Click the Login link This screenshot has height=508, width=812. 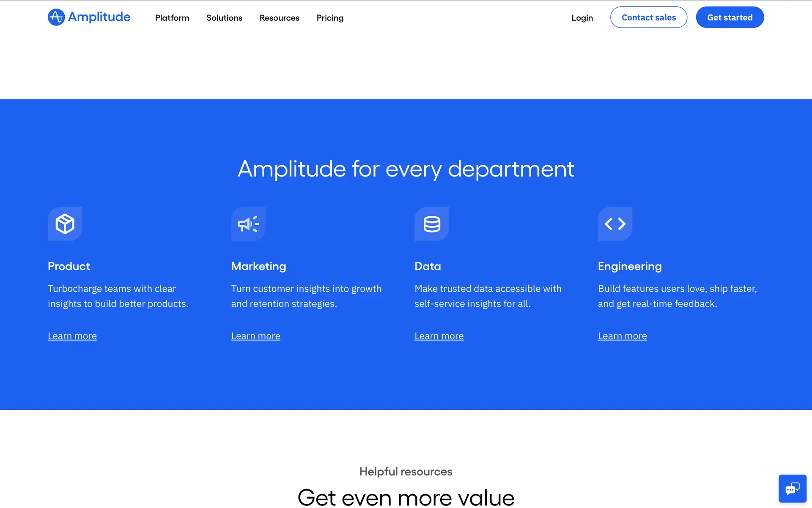click(x=582, y=18)
